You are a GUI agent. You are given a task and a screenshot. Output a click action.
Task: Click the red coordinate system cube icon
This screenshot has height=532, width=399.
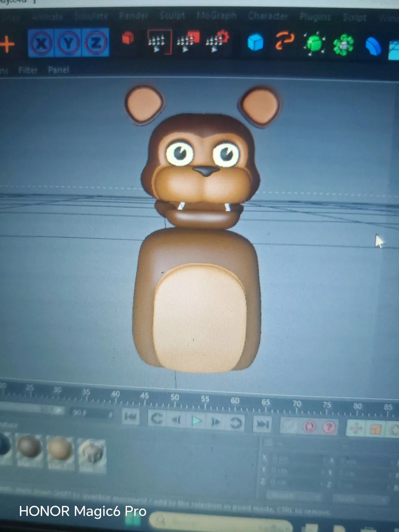pos(128,38)
